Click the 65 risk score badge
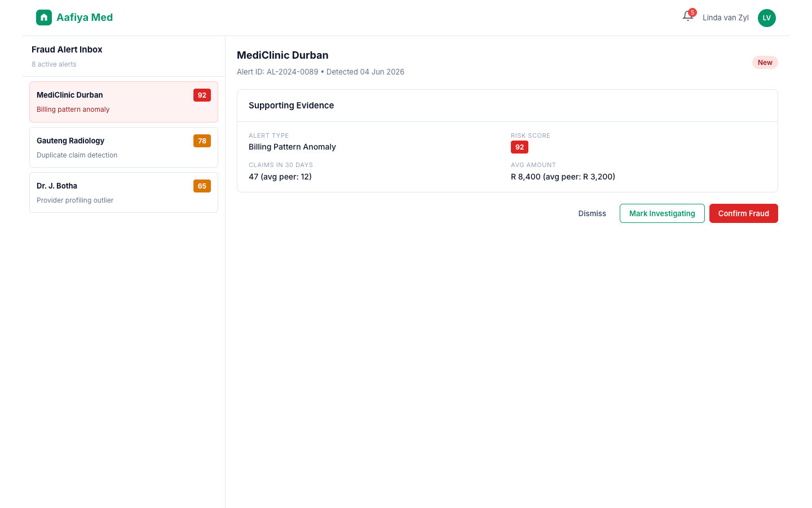 tap(202, 186)
